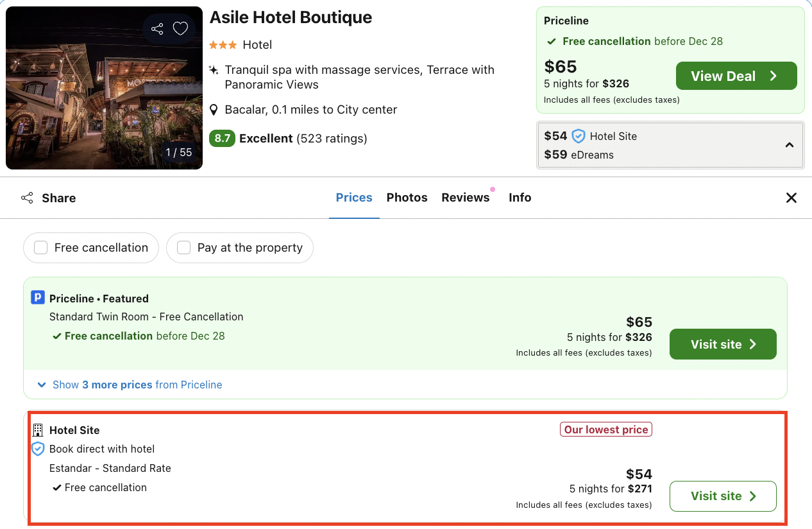The height and width of the screenshot is (529, 812).
Task: Click the 8.7 Excellent rating badge
Action: (221, 139)
